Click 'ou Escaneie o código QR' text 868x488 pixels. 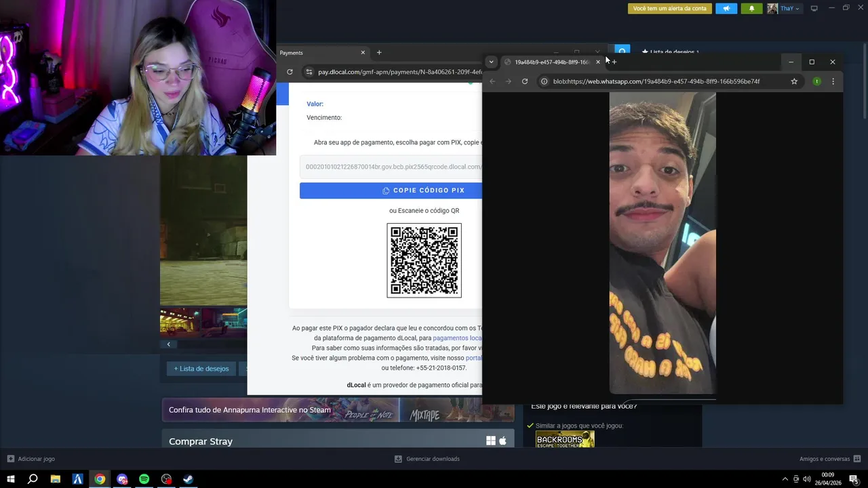pos(424,211)
